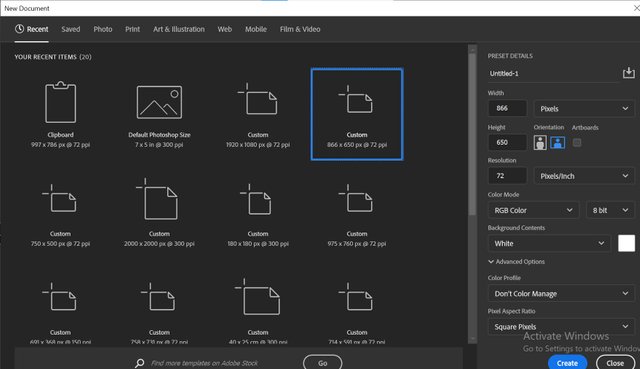640x369 pixels.
Task: Click the recent items vertical scrollbar
Action: tap(472, 134)
